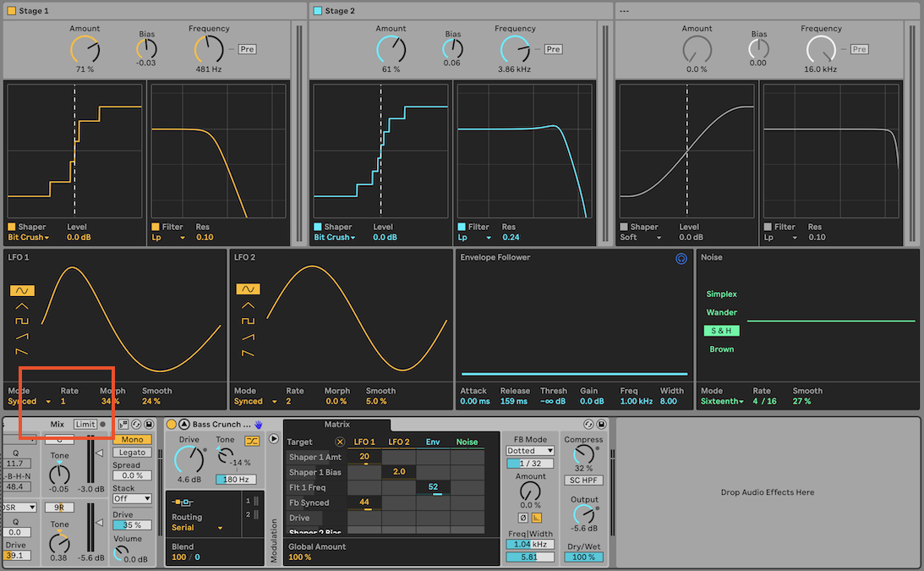Screen dimensions: 924x571
Task: Click the hand icon beside Bass Crunch title
Action: point(259,425)
